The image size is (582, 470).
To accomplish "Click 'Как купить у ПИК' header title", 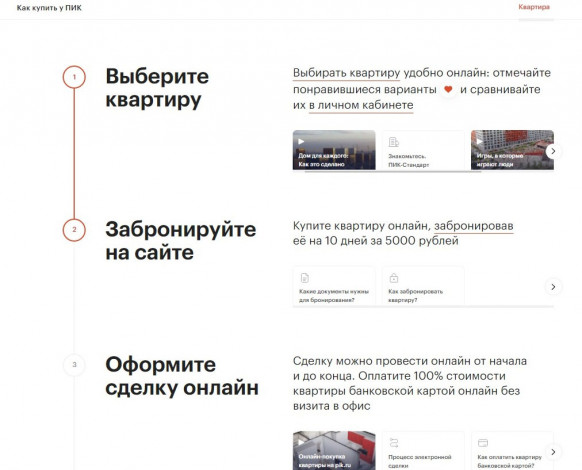I will pyautogui.click(x=49, y=8).
